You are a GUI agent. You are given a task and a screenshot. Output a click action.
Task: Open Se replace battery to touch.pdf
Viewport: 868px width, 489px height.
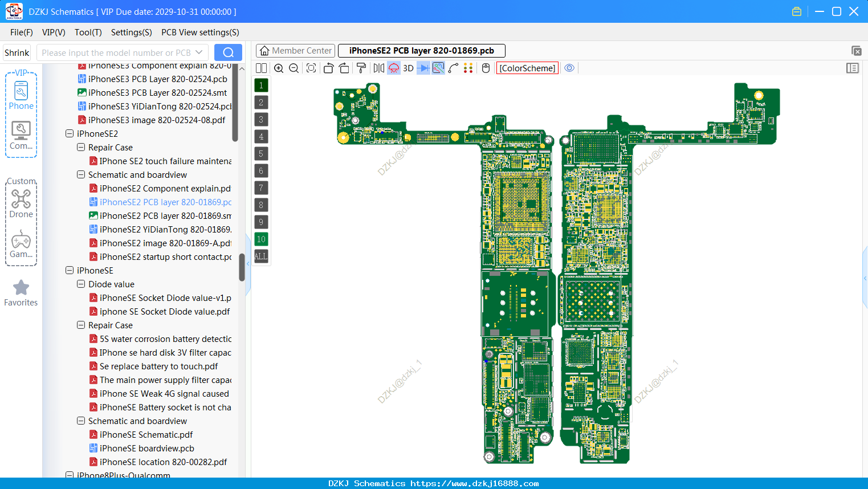pyautogui.click(x=154, y=366)
